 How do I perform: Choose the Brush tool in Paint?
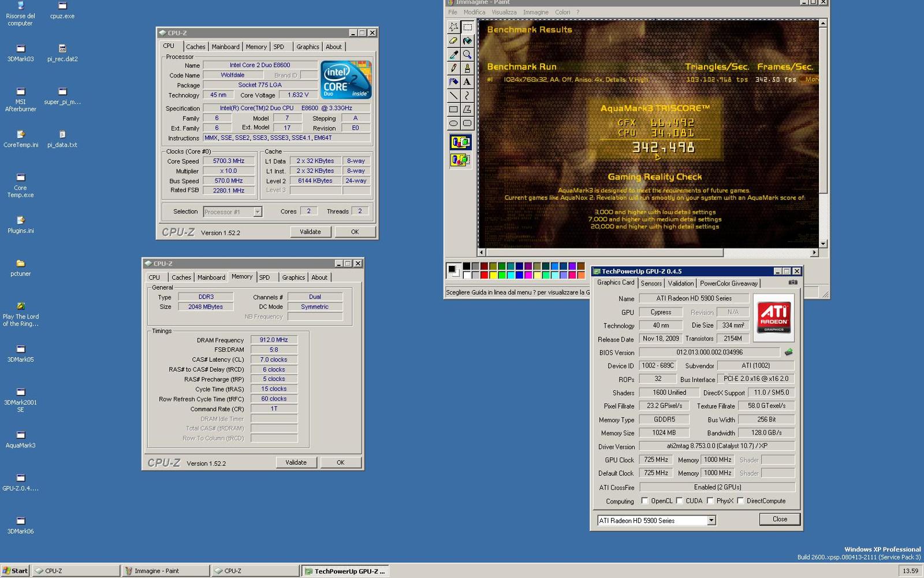tap(467, 68)
